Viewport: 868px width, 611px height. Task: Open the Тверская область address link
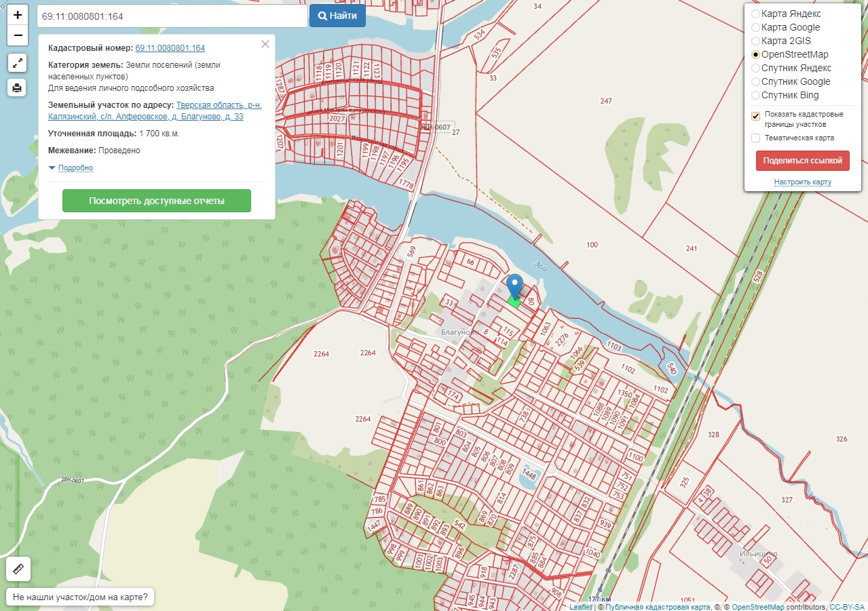tap(155, 111)
